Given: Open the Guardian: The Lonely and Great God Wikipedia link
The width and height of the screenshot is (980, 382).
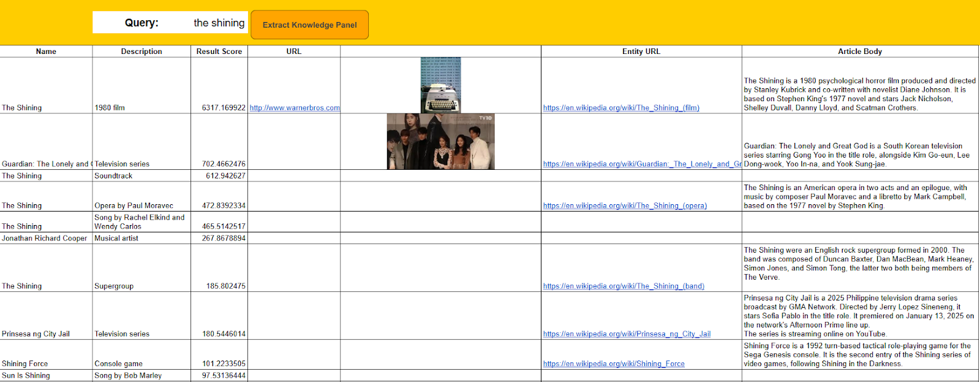Looking at the screenshot, I should click(x=642, y=164).
